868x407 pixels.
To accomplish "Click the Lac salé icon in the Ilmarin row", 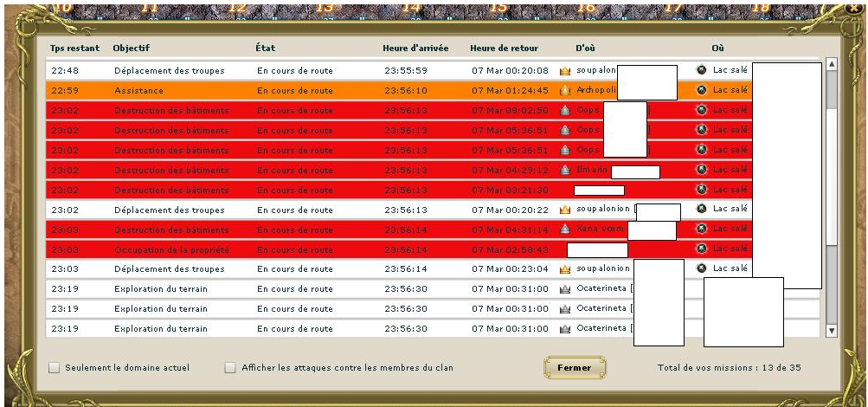I will pyautogui.click(x=702, y=169).
